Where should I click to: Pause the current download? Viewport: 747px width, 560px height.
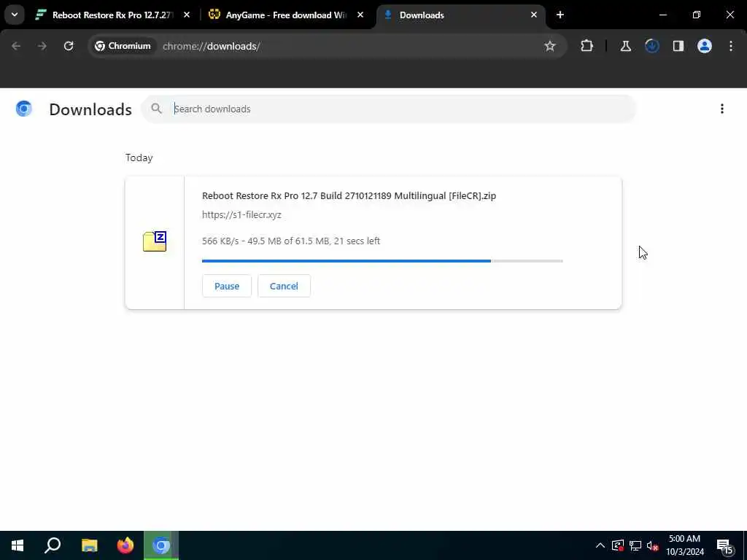point(227,286)
